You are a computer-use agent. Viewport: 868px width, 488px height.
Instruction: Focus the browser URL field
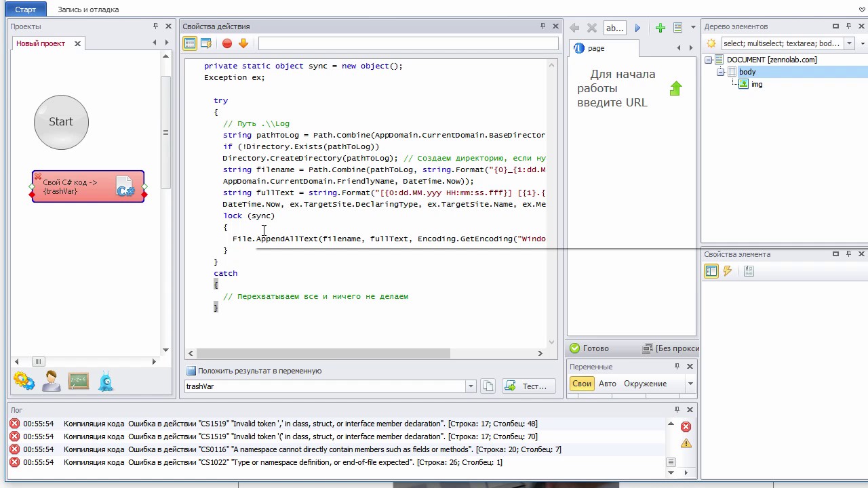[615, 28]
